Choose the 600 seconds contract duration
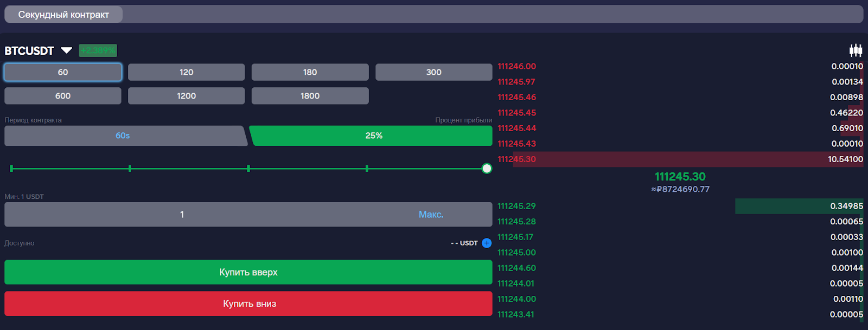Screen dimensions: 868x330 click(63, 96)
